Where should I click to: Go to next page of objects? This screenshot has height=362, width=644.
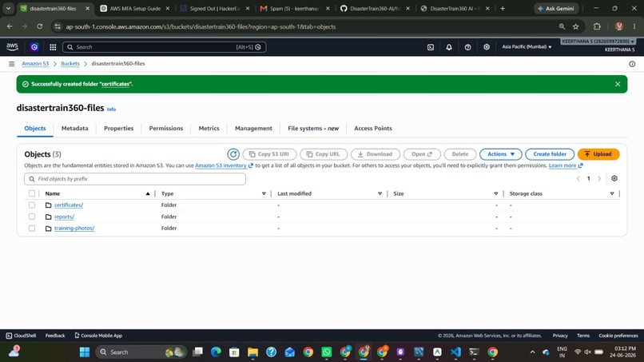(599, 178)
